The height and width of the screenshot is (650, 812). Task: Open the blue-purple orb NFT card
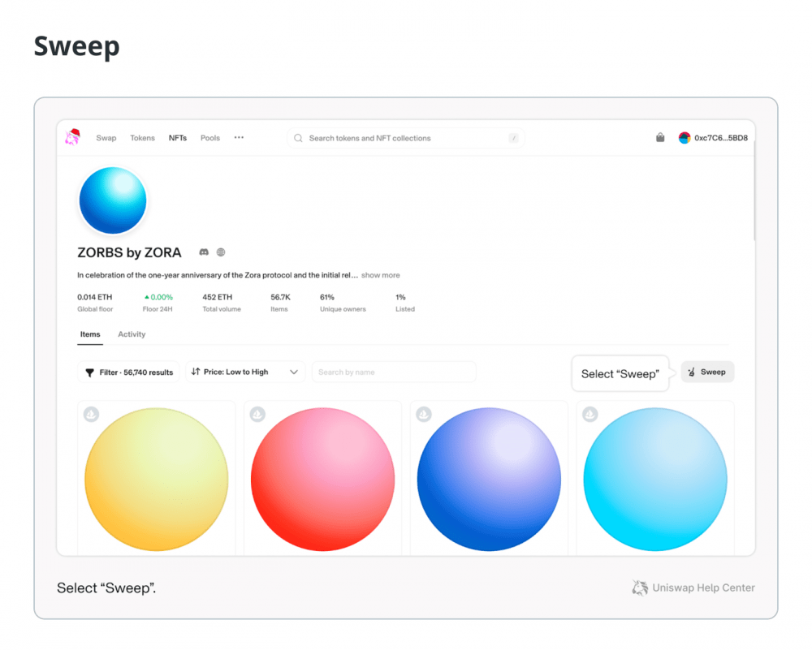489,479
